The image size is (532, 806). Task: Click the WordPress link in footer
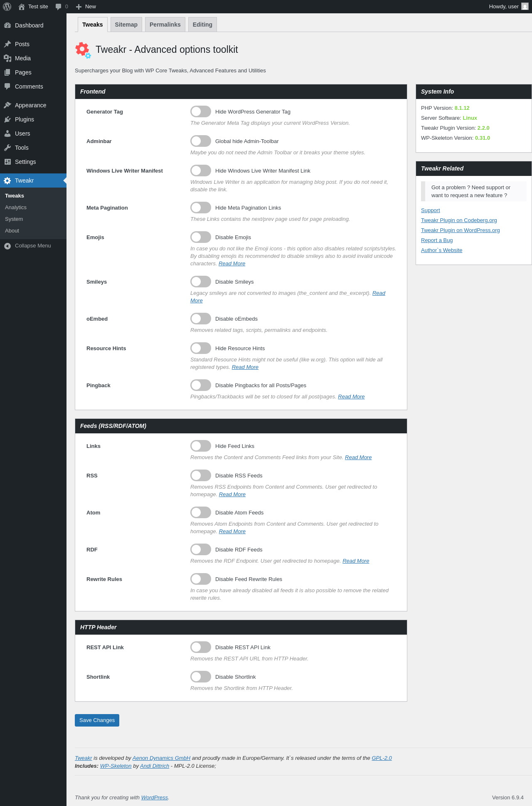pos(155,798)
